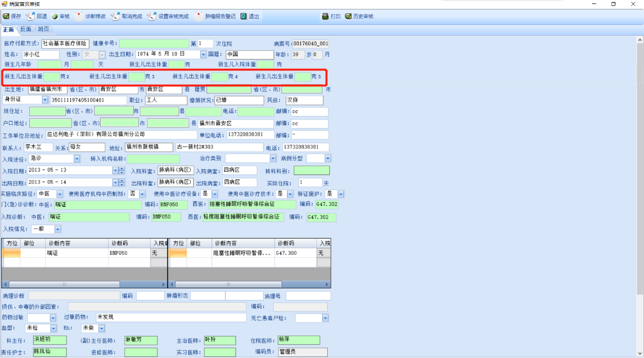
Task: Click the 回退 rollback toolbar icon
Action: coord(30,16)
